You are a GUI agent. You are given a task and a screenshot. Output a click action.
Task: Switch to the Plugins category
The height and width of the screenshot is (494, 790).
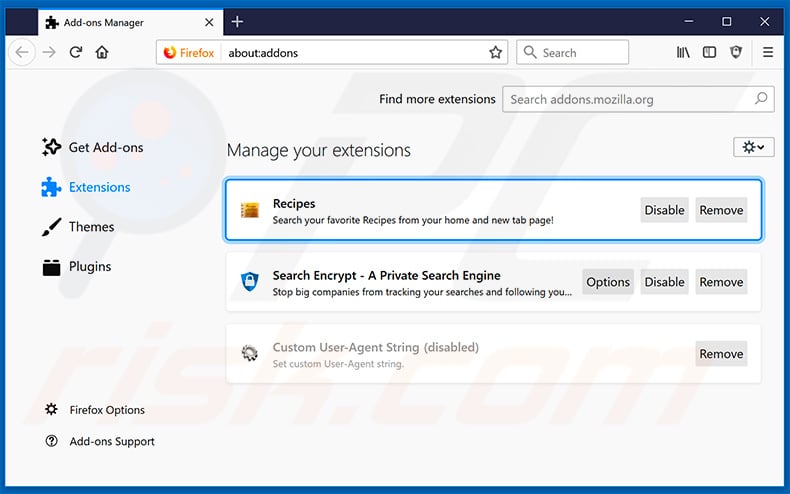pos(77,267)
